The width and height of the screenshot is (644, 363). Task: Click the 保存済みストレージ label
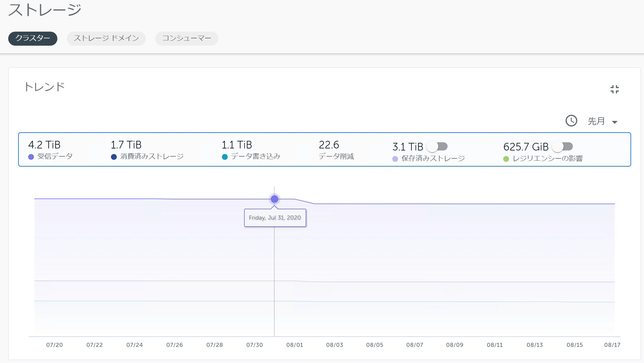(433, 158)
